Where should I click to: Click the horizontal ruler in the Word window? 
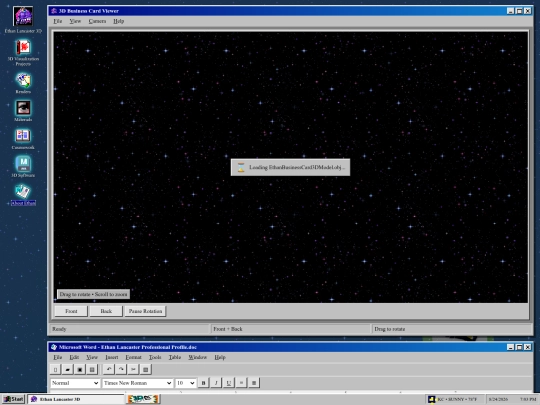point(291,392)
